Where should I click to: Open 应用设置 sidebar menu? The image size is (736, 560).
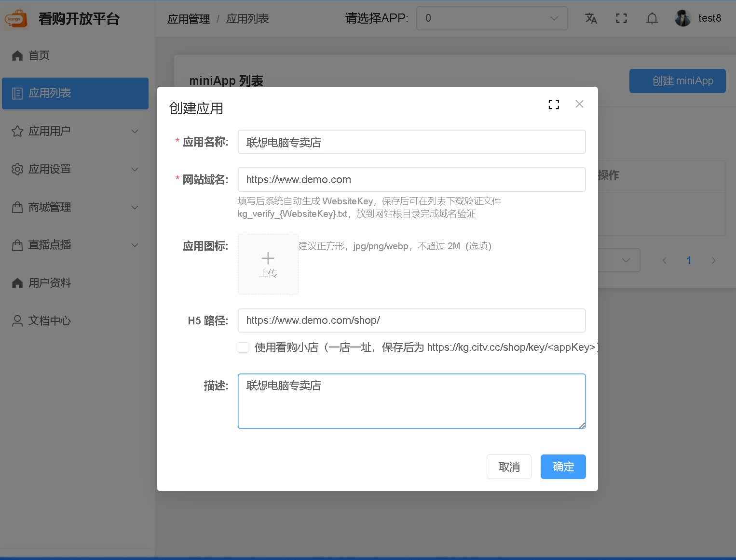[x=75, y=169]
